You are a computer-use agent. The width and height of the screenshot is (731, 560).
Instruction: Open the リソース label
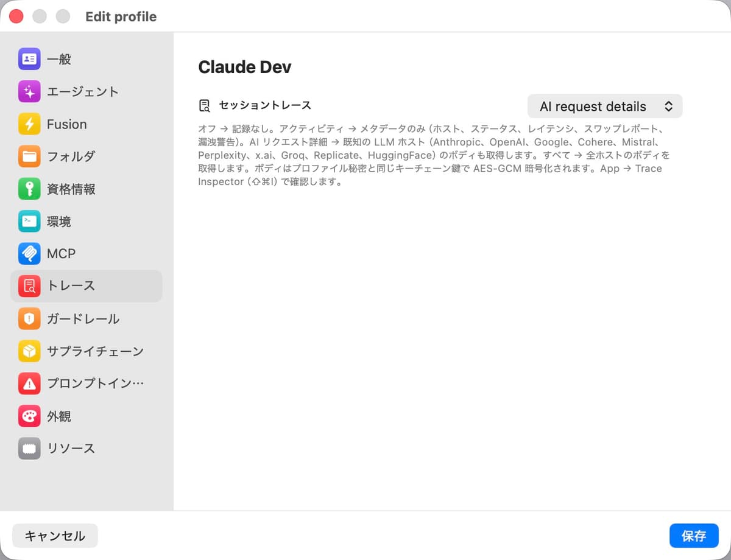(x=71, y=449)
